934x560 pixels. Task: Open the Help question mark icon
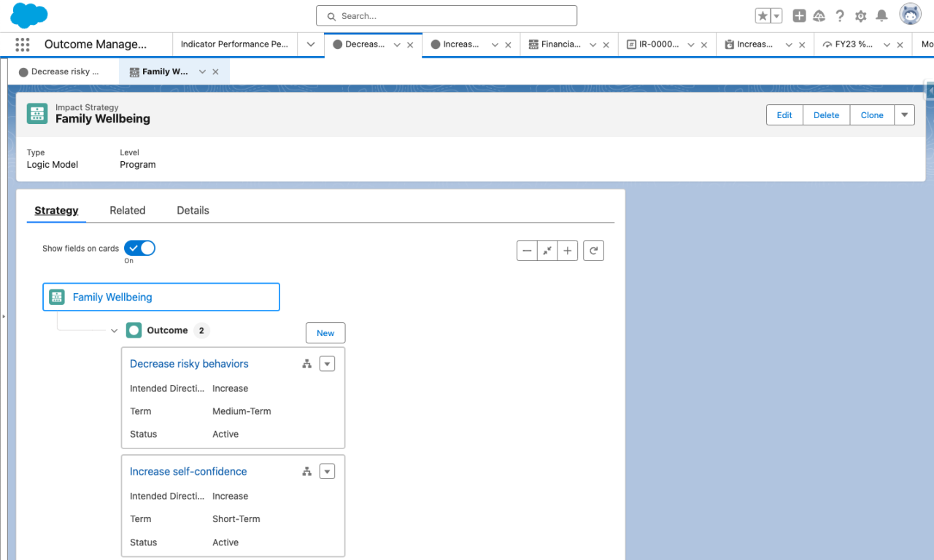[x=840, y=16]
